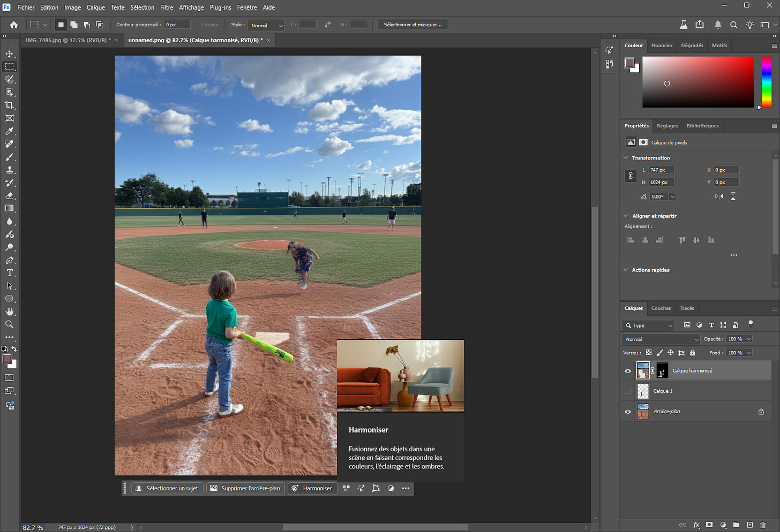Open the Style dropdown set to Normal

pyautogui.click(x=266, y=25)
